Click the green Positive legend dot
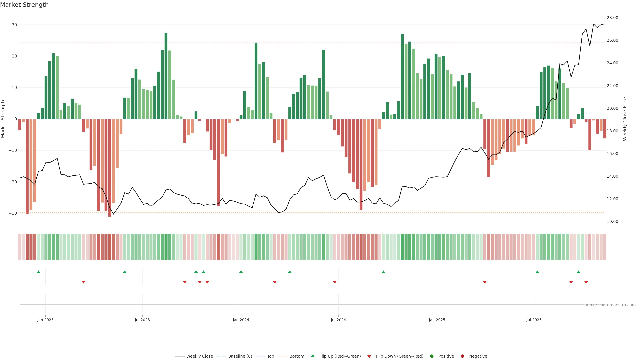Screen dimensions: 644x362 432,356
